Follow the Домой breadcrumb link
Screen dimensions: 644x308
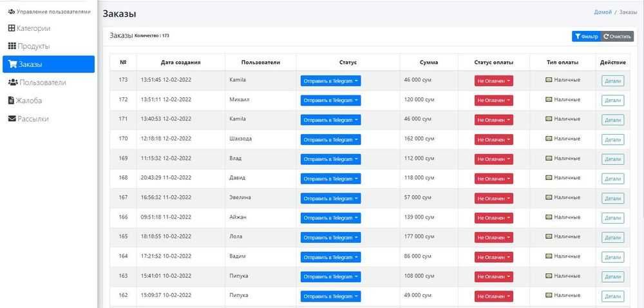(x=603, y=12)
